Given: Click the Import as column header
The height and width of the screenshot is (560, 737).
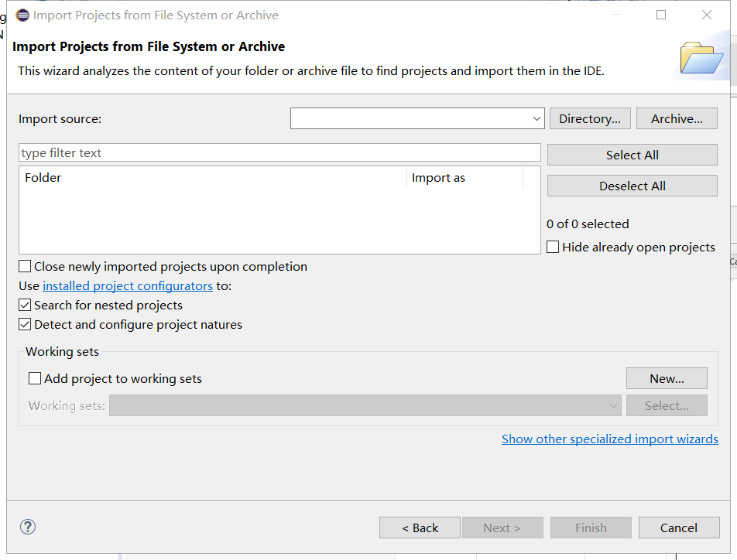Looking at the screenshot, I should [438, 178].
